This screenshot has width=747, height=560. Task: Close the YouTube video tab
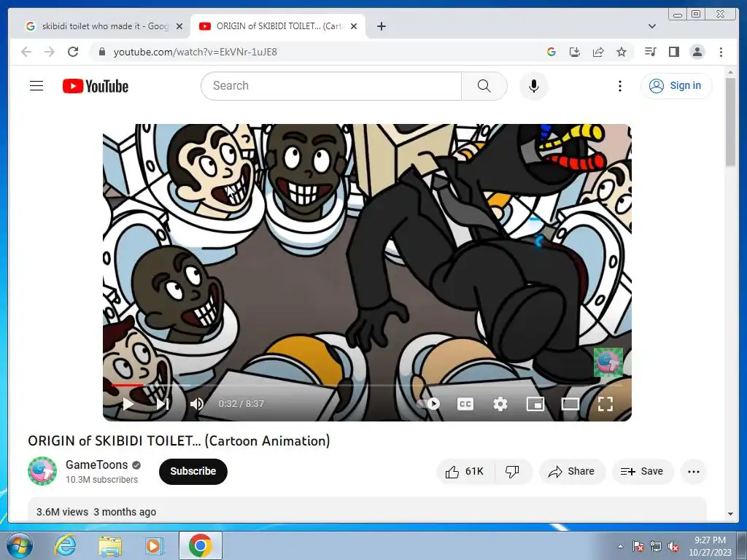(x=354, y=26)
